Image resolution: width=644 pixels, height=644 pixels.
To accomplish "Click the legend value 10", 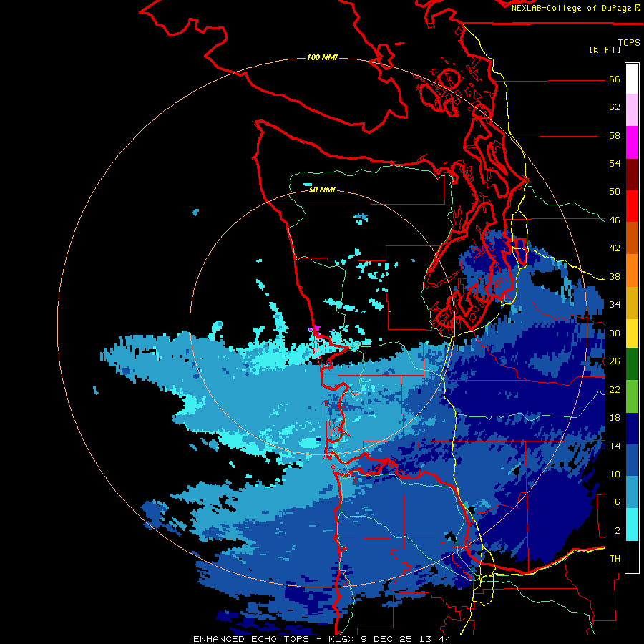I will (615, 474).
